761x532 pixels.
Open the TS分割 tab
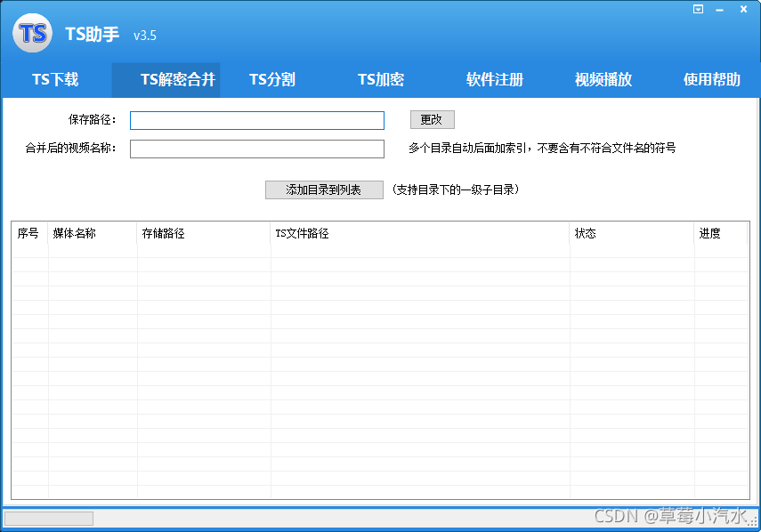tap(272, 79)
